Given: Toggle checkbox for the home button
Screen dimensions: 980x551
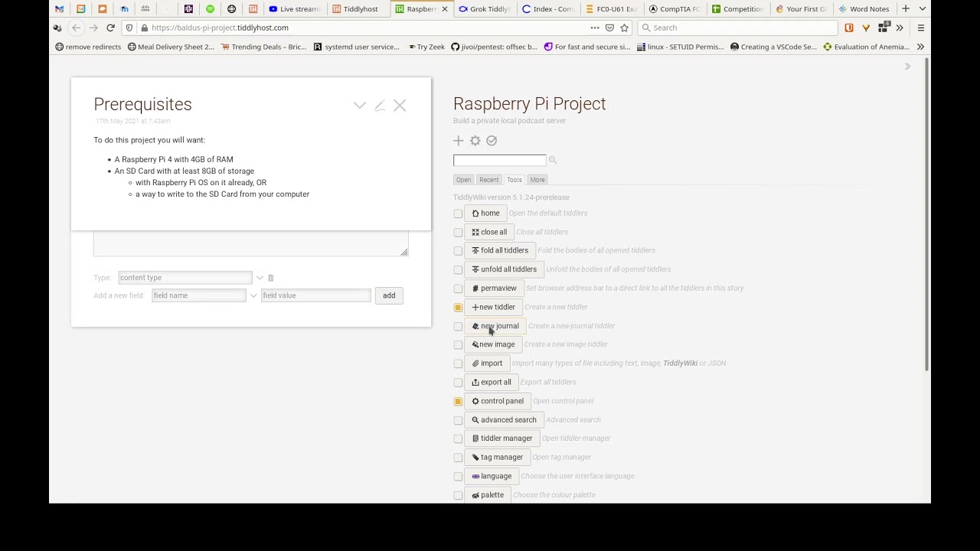Looking at the screenshot, I should (458, 214).
